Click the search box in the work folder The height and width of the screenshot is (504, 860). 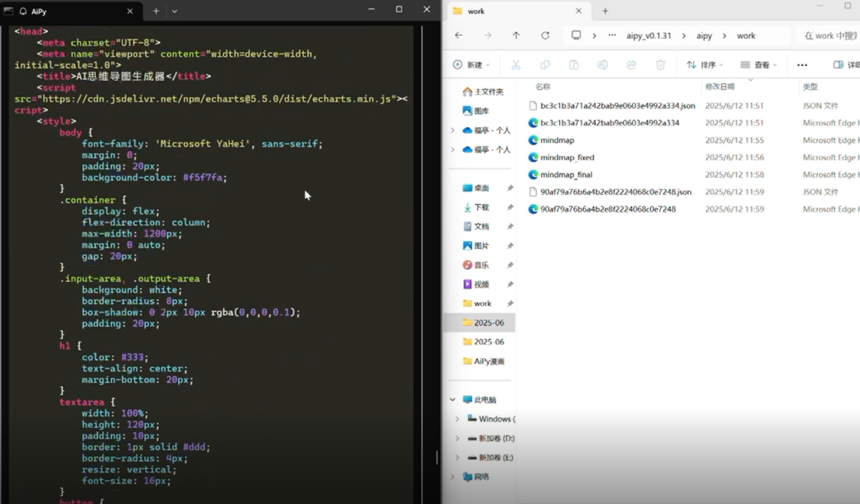tap(827, 36)
